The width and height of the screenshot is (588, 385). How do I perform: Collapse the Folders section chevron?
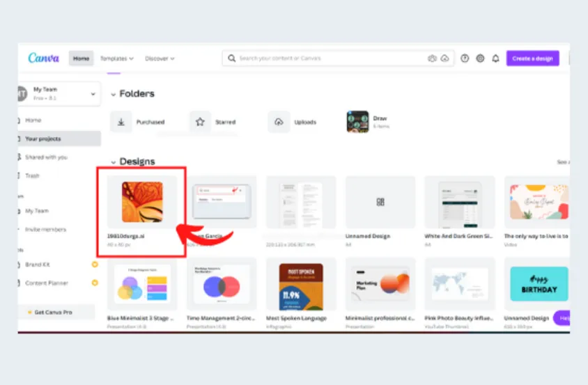tap(114, 95)
